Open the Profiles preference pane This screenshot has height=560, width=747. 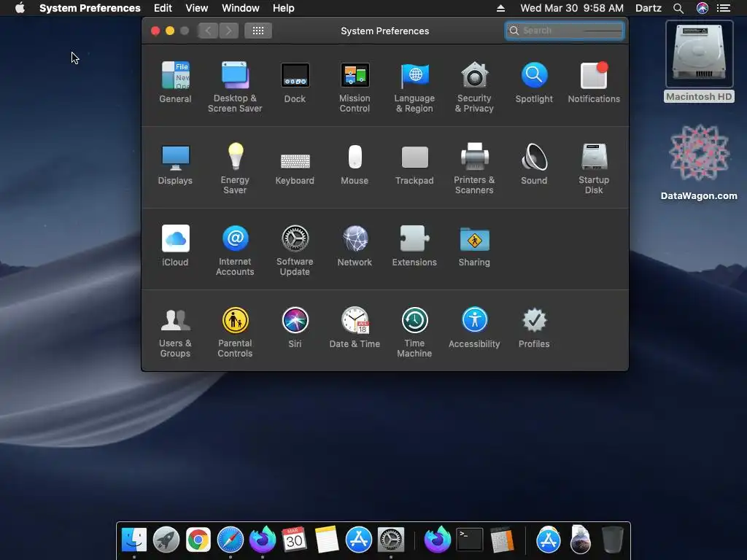tap(534, 327)
